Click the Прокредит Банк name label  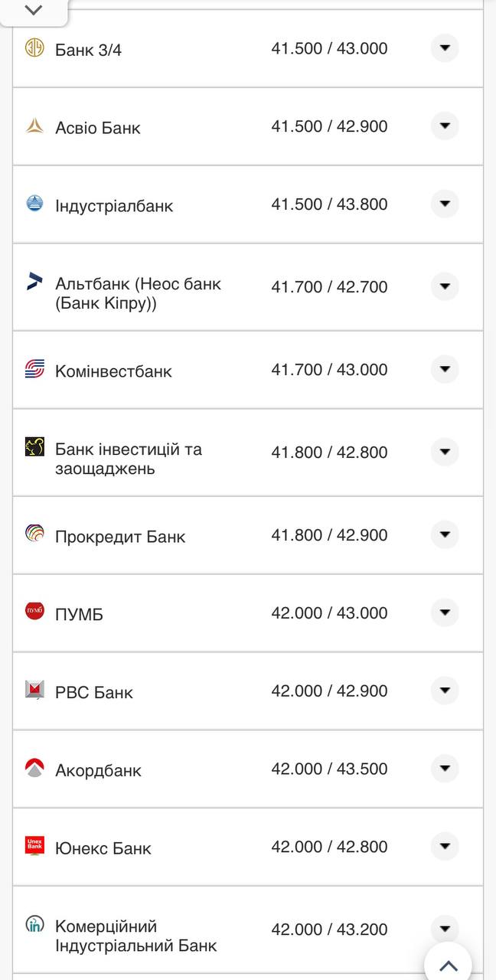tap(120, 537)
